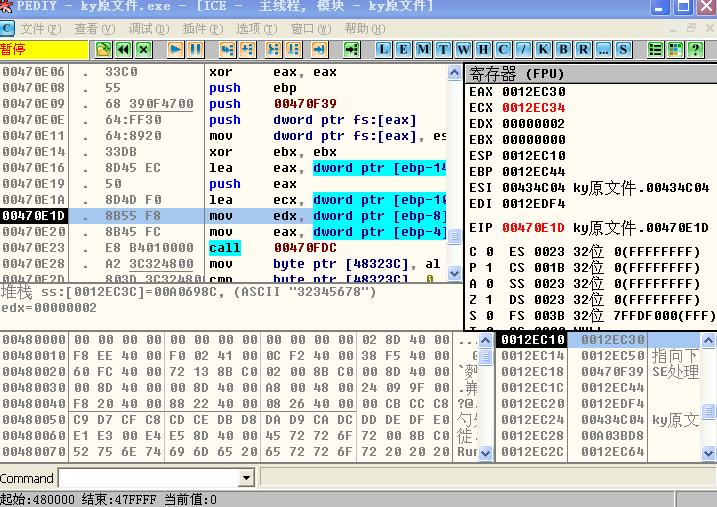Open the Threads window via T button

point(443,49)
